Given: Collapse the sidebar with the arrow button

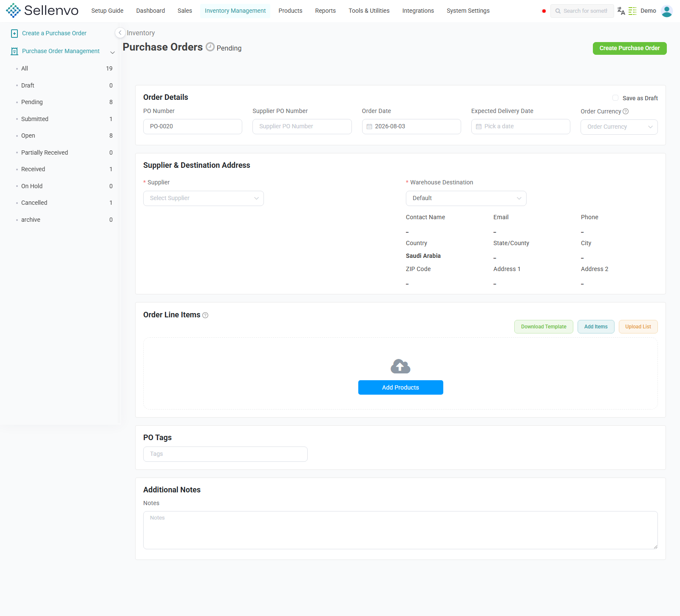Looking at the screenshot, I should (x=120, y=33).
